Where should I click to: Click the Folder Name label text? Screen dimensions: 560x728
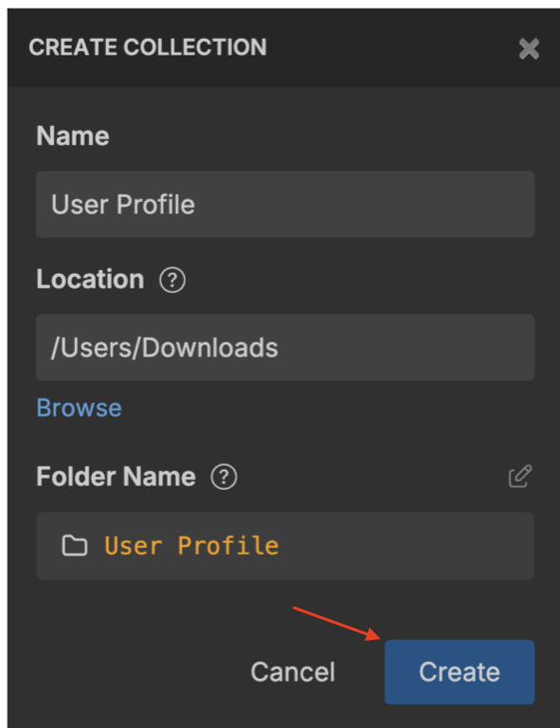pyautogui.click(x=116, y=477)
